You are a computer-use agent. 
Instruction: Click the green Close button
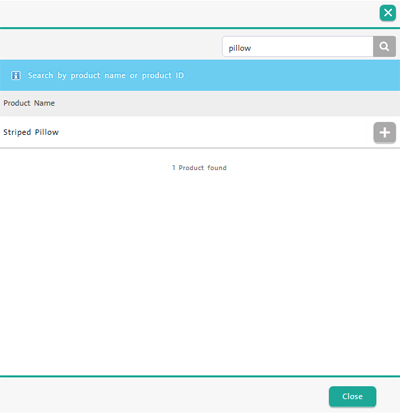352,396
